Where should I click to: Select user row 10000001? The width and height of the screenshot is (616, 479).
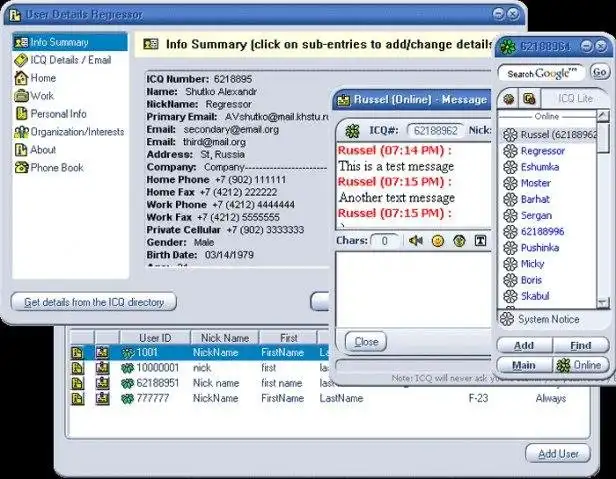pyautogui.click(x=200, y=368)
